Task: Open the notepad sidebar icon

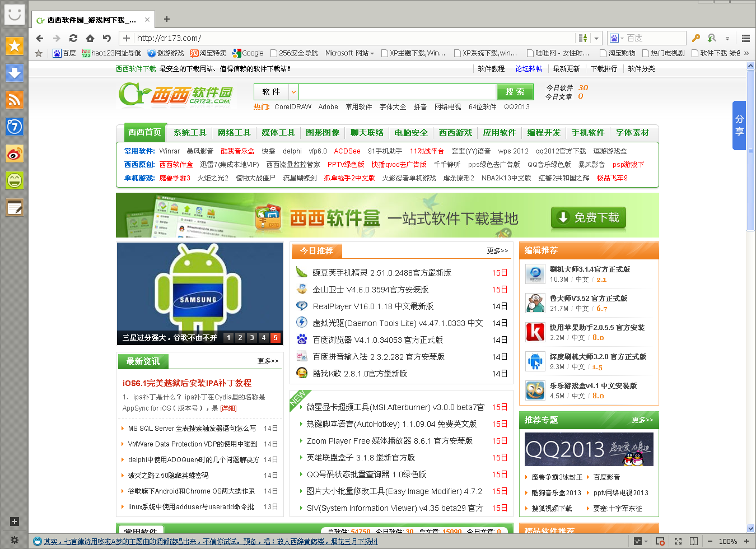Action: (15, 208)
